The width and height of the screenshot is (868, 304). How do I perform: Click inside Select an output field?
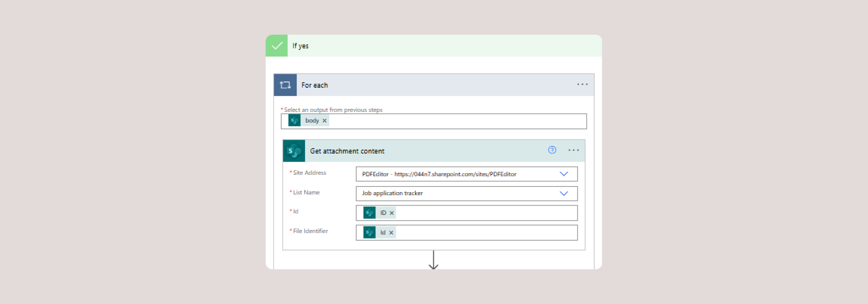(456, 121)
